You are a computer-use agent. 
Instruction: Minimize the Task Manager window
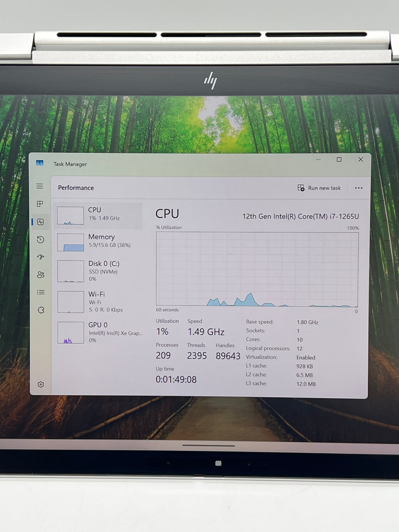[318, 159]
